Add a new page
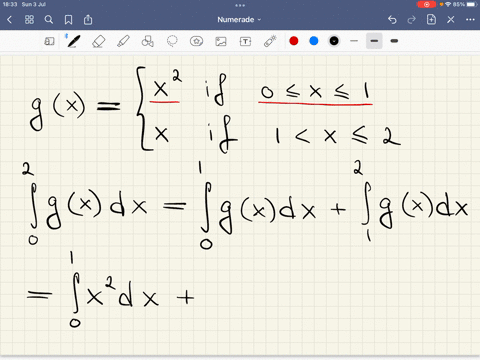Viewport: 480px width, 360px height. tap(431, 19)
